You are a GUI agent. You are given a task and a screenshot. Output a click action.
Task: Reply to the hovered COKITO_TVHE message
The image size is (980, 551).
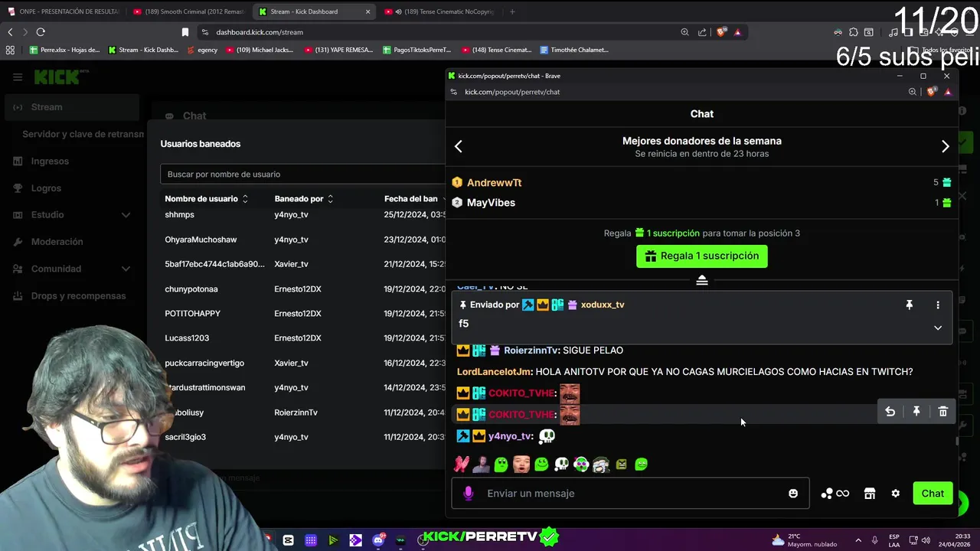click(x=890, y=412)
